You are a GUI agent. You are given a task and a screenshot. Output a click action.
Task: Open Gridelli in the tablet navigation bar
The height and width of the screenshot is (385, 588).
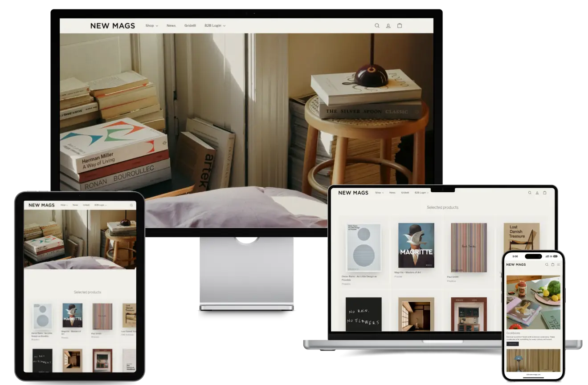[86, 205]
